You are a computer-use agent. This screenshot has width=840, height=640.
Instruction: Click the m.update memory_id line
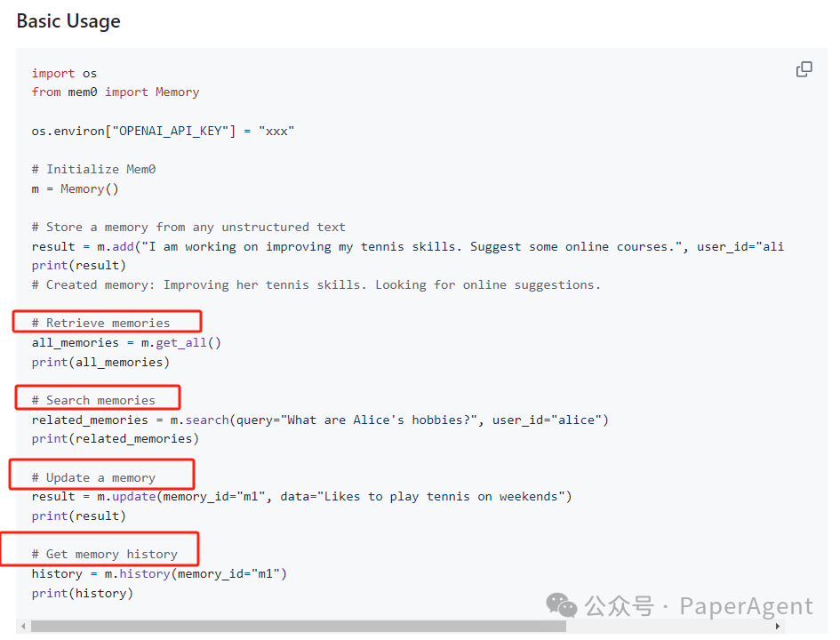point(301,497)
